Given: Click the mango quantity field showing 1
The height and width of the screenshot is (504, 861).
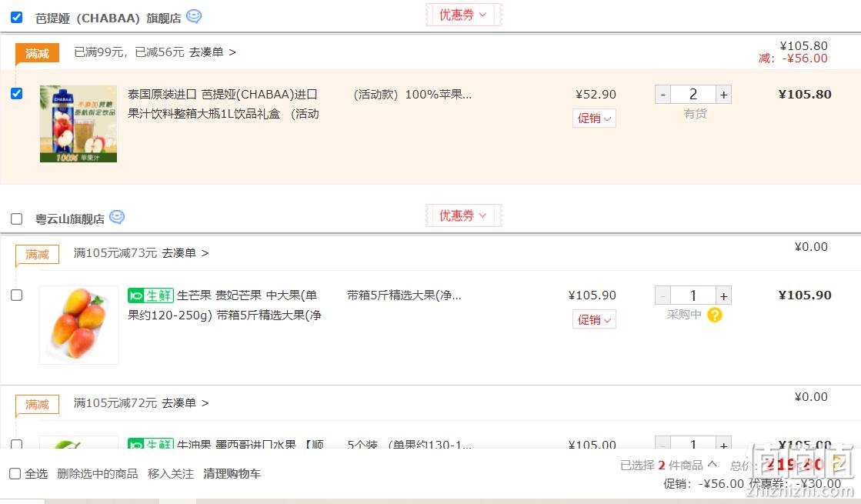Looking at the screenshot, I should click(x=693, y=295).
